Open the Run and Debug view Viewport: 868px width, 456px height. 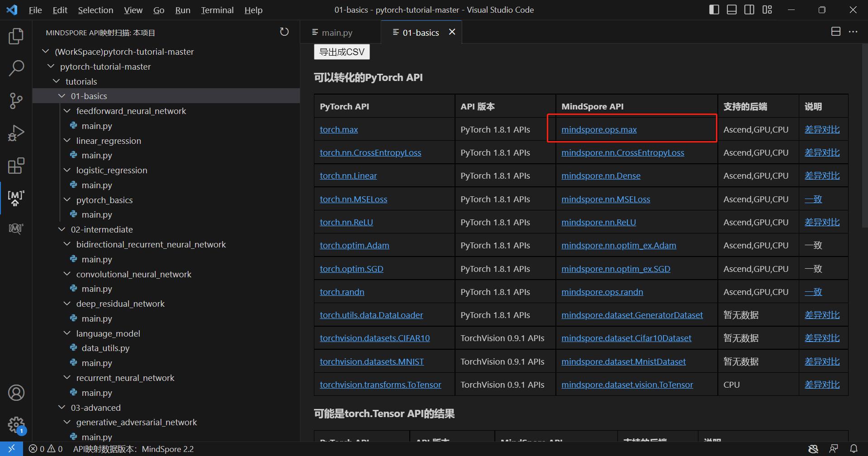(x=16, y=133)
